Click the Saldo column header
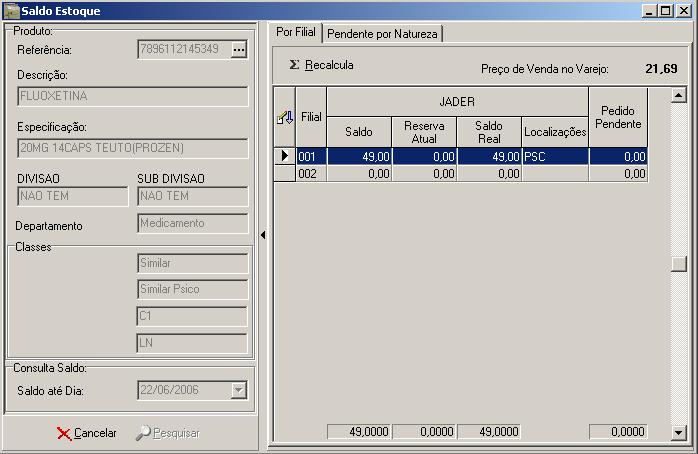Image resolution: width=698 pixels, height=454 pixels. tap(359, 132)
